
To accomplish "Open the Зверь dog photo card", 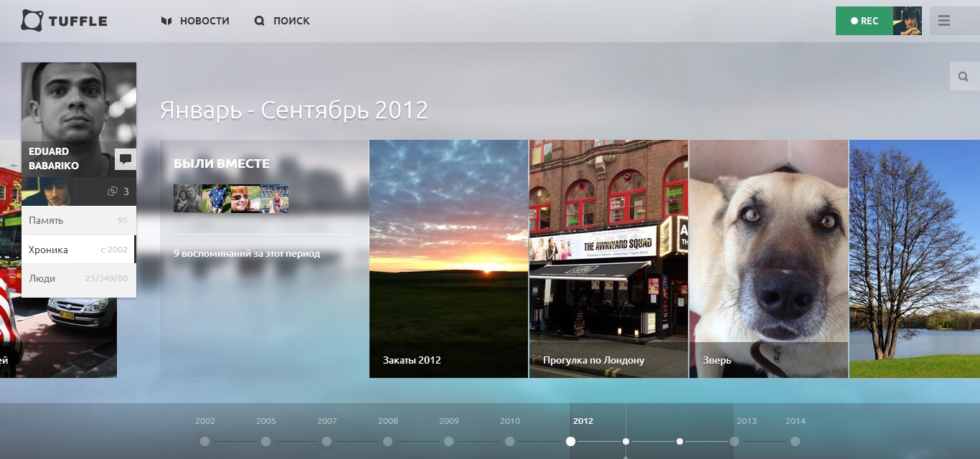I will pos(768,259).
